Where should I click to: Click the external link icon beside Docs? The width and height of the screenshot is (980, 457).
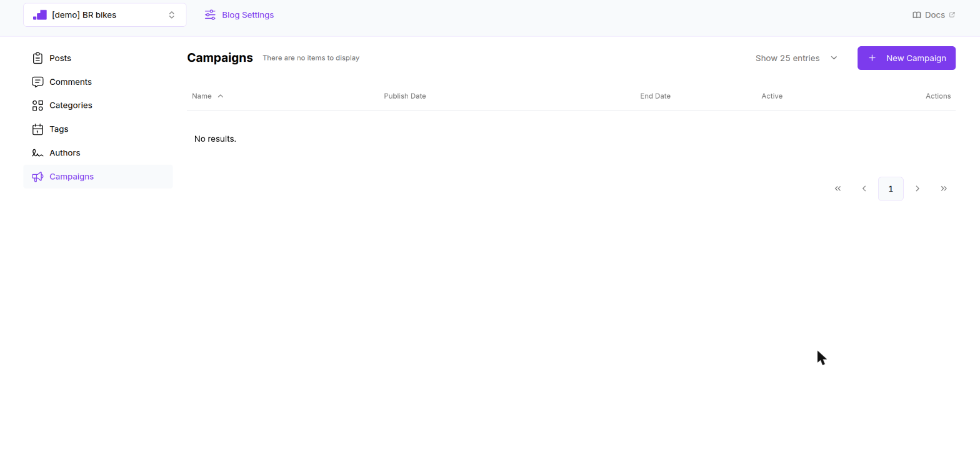point(952,15)
